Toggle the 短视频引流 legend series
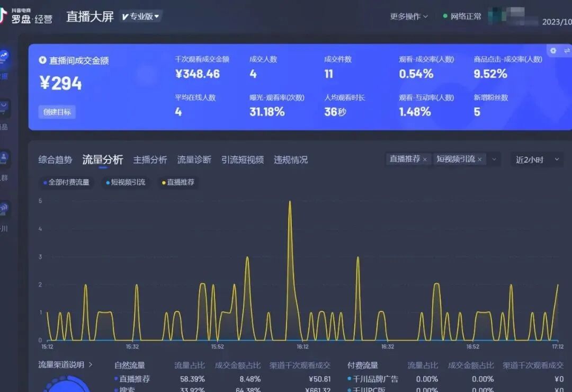Image resolution: width=572 pixels, height=392 pixels. point(126,182)
